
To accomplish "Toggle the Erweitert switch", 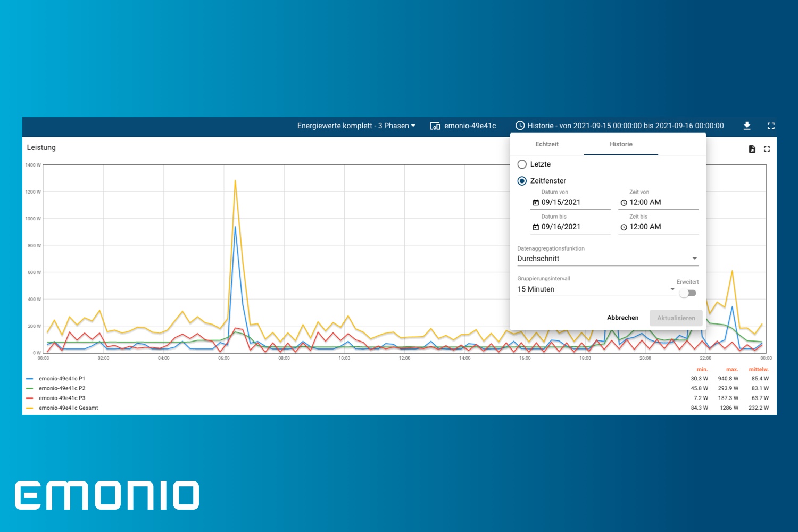I will click(688, 293).
